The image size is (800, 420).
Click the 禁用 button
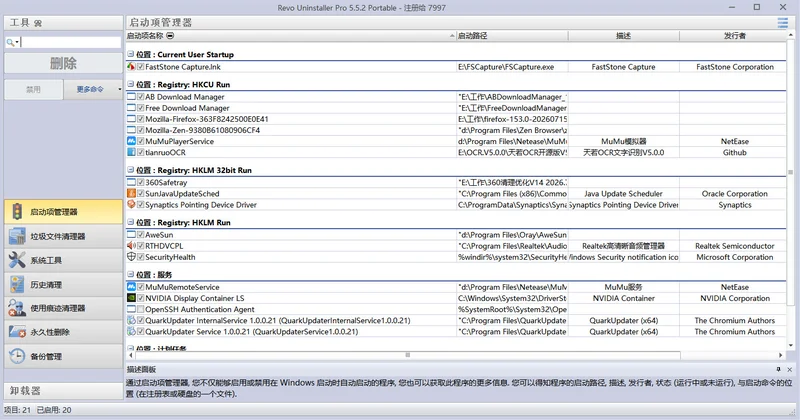[34, 89]
